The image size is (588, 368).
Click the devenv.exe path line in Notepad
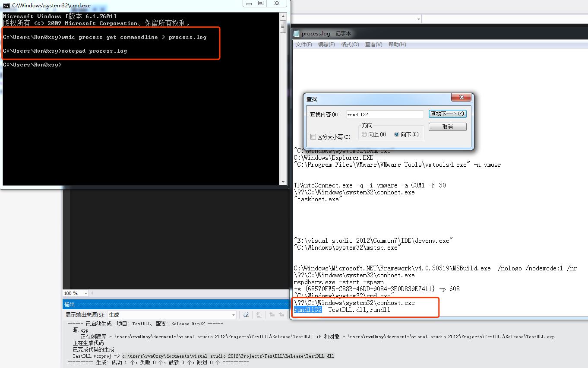(373, 241)
